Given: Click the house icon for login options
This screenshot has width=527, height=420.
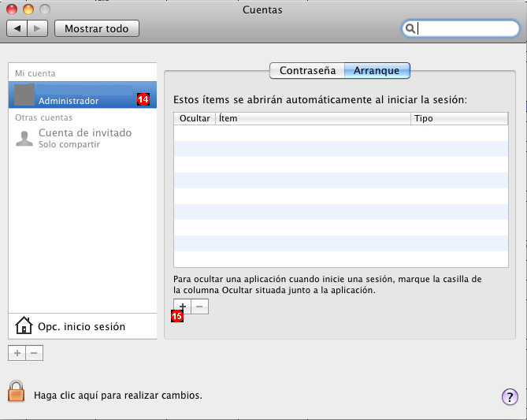Looking at the screenshot, I should click(24, 325).
